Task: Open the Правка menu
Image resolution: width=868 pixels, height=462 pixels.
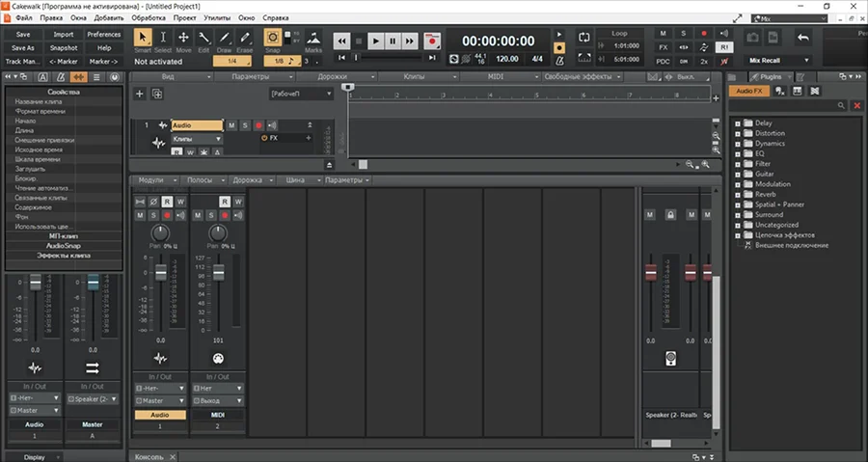Action: click(x=51, y=17)
